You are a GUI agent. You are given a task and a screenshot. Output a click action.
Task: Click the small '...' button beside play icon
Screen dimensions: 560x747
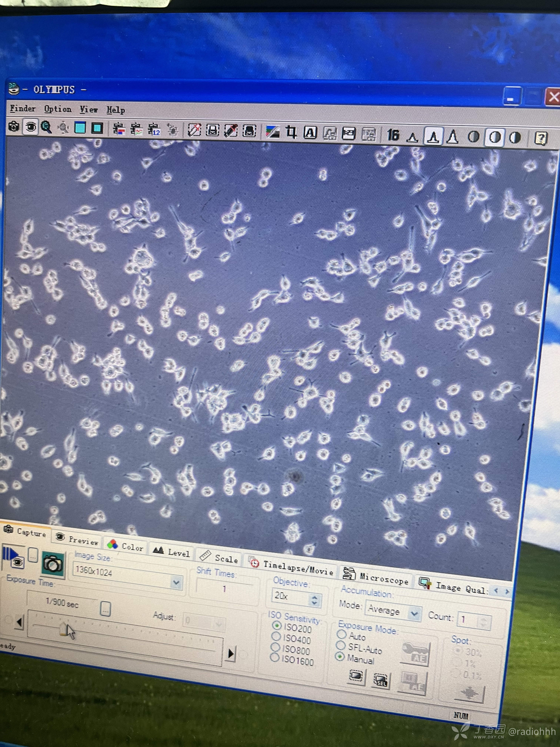[x=33, y=555]
